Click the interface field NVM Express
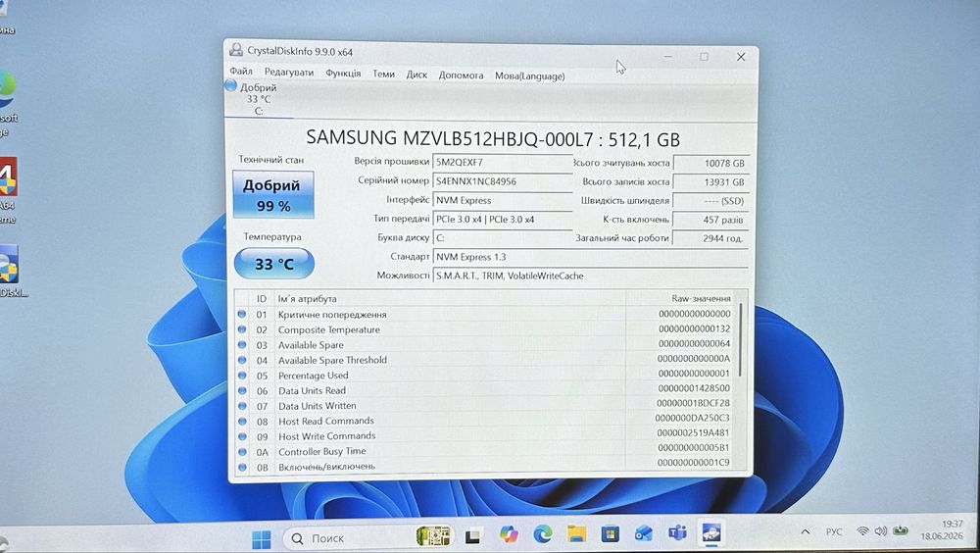The height and width of the screenshot is (553, 980). pyautogui.click(x=503, y=200)
